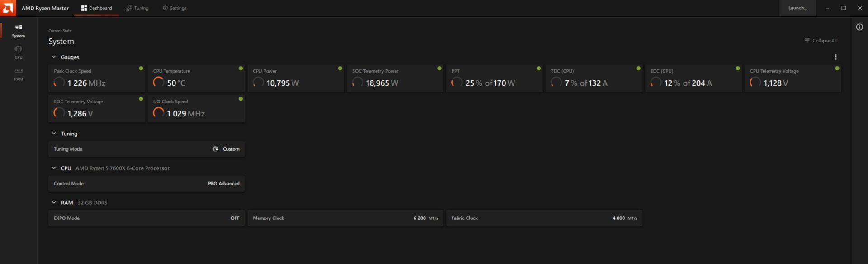Click the Custom tuning mode icon
The height and width of the screenshot is (264, 868).
(216, 149)
